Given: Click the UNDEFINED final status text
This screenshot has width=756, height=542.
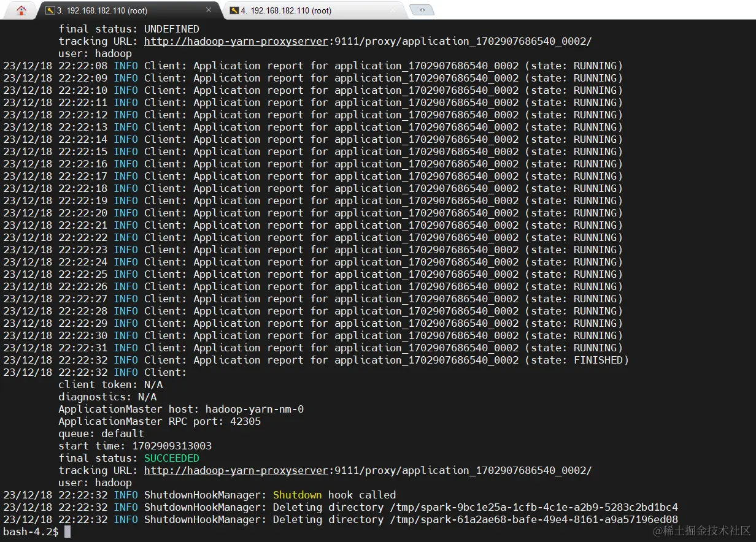Looking at the screenshot, I should click(x=172, y=29).
